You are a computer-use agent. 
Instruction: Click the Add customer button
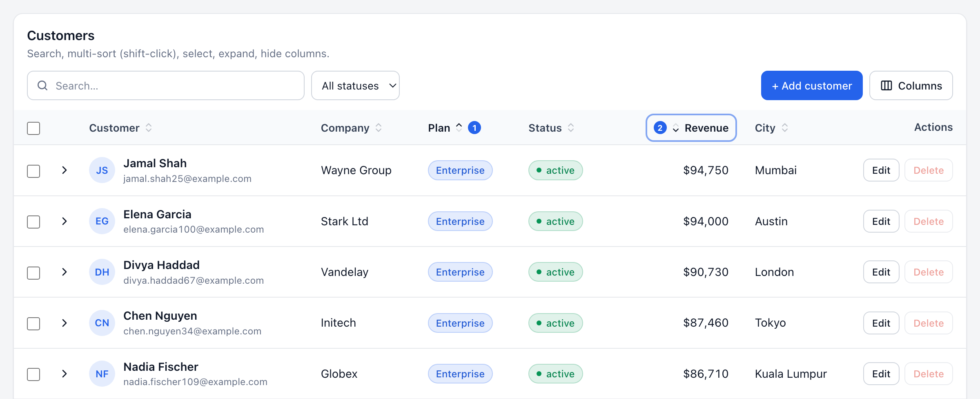812,85
